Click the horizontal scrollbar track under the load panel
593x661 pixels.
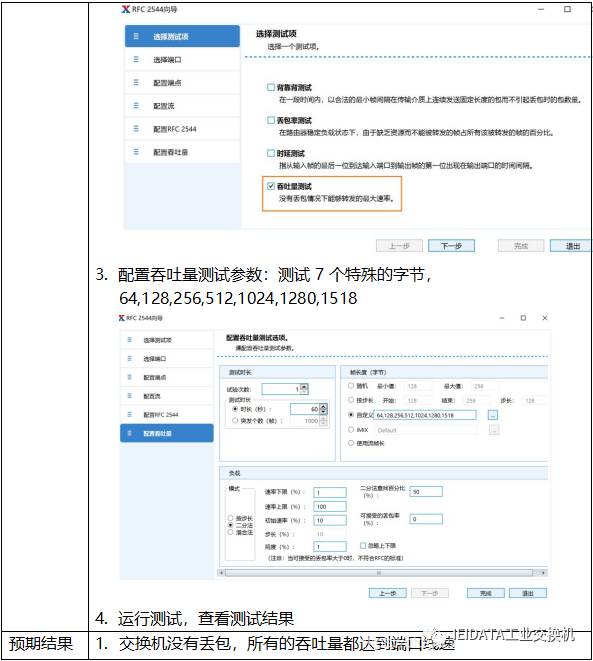click(x=379, y=572)
